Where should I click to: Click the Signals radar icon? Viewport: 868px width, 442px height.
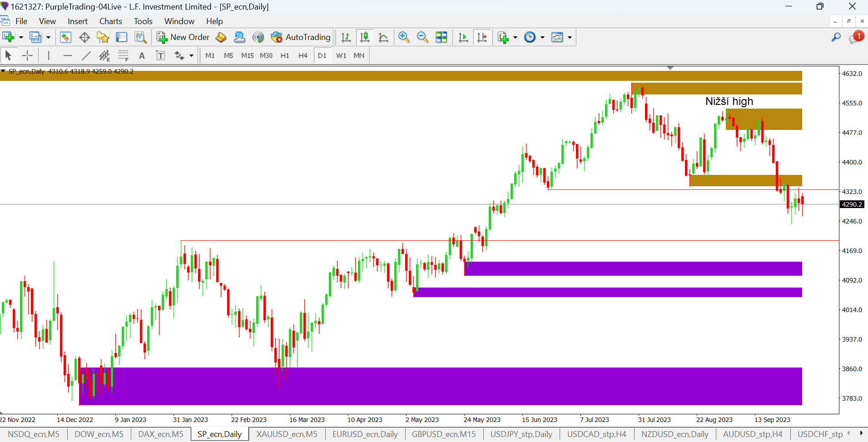click(258, 37)
